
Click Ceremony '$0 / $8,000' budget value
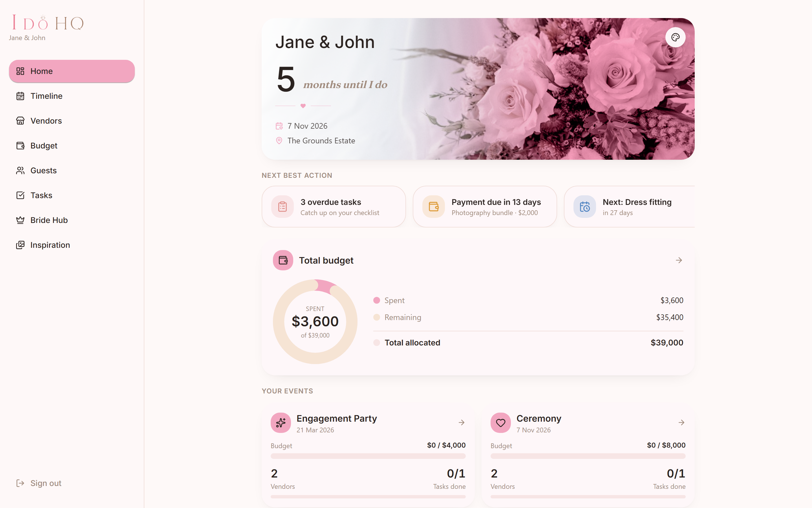pos(666,445)
